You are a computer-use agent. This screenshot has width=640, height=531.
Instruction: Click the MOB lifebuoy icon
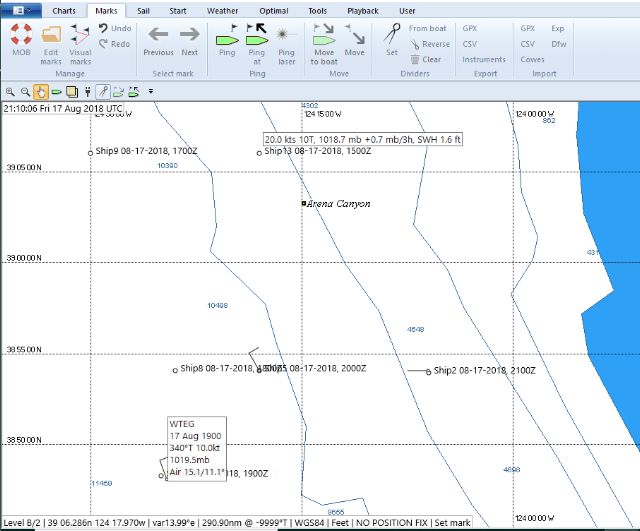point(21,34)
